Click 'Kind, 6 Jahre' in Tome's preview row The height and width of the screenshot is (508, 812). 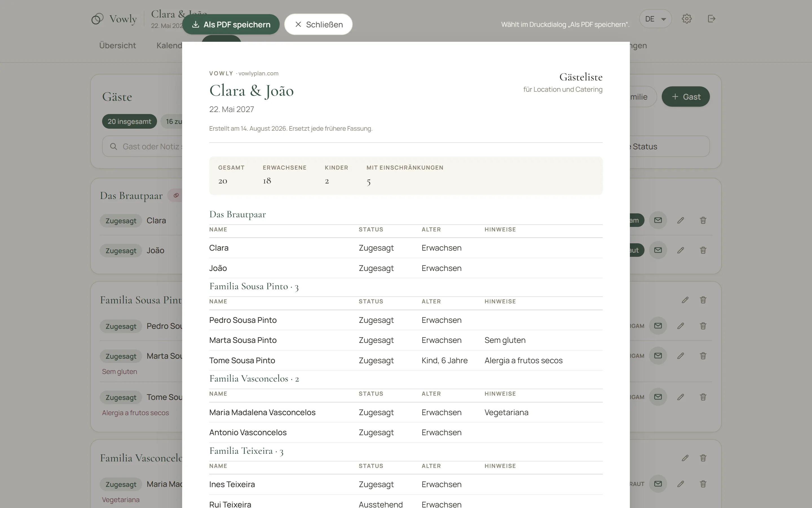click(445, 360)
